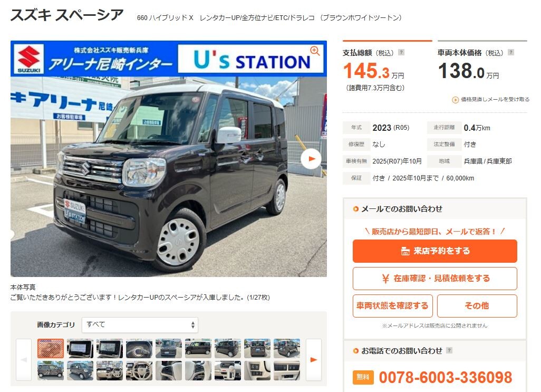Click the thumbnail strip previous arrow
This screenshot has height=392, width=541.
tap(24, 360)
